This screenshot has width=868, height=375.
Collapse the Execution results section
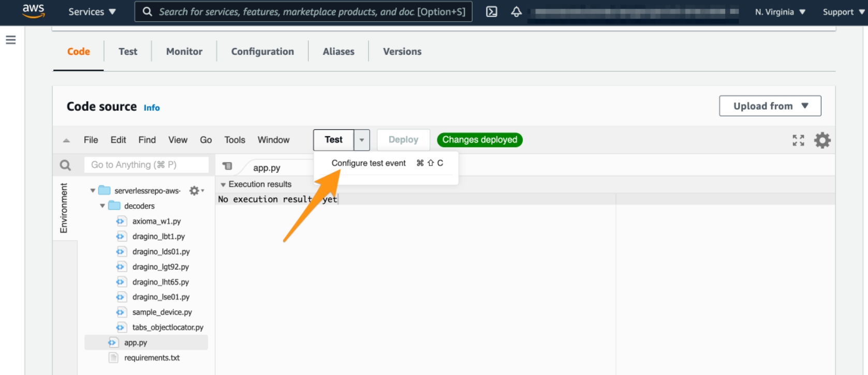coord(223,185)
